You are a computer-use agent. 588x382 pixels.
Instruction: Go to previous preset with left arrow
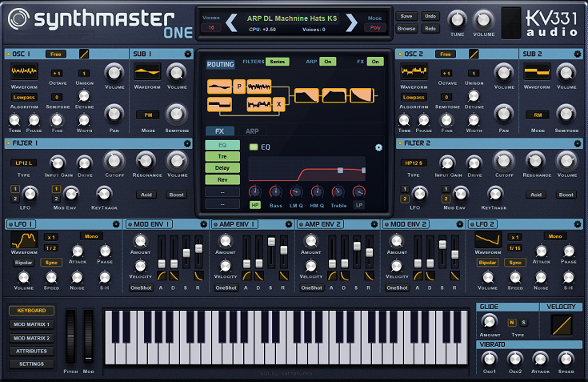pos(231,23)
